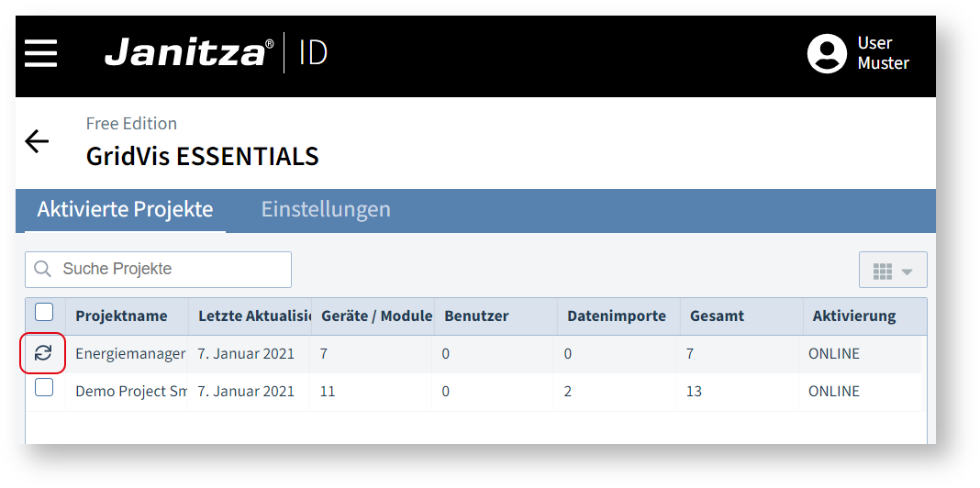
Task: Click the search magnifier icon
Action: click(42, 270)
